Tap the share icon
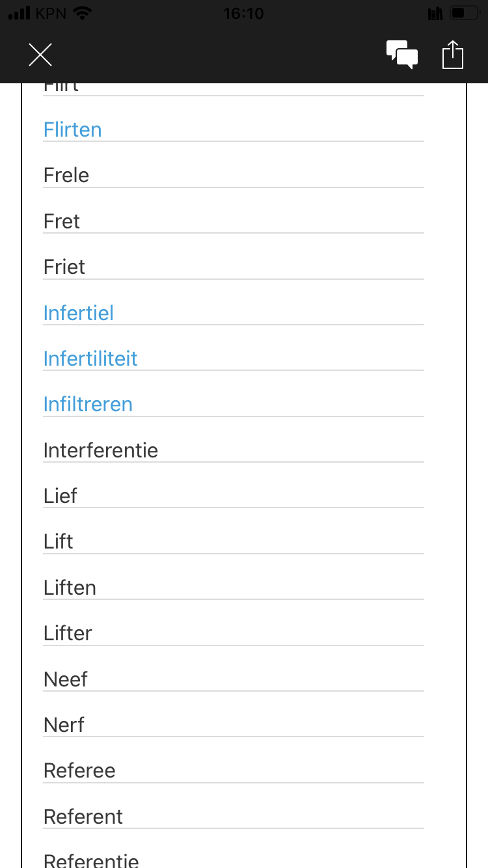488x868 pixels. coord(453,55)
